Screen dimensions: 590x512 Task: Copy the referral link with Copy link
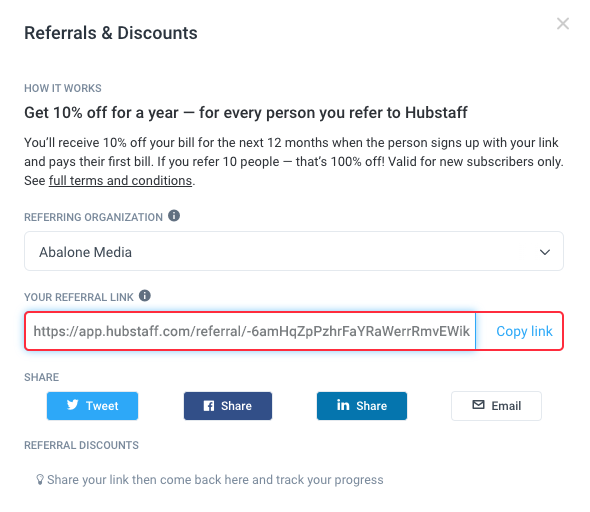click(524, 331)
